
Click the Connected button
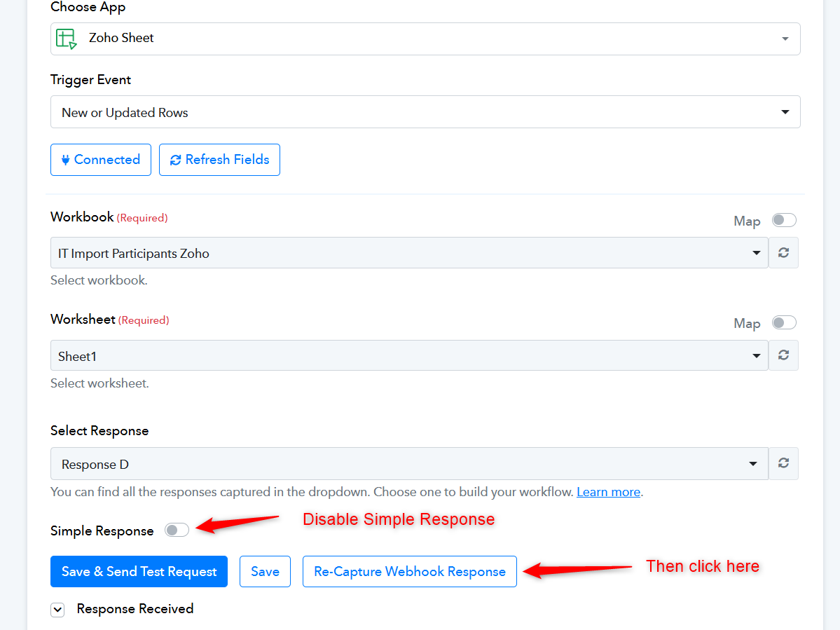pos(101,160)
